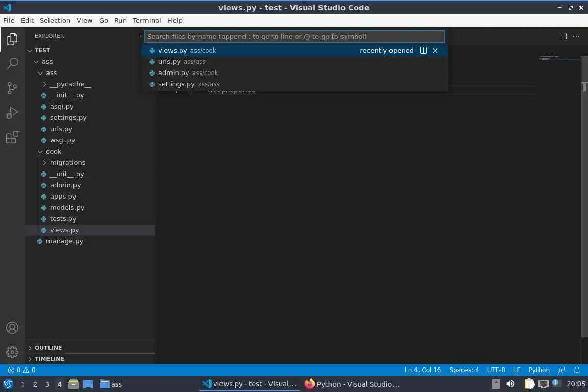
Task: Select settings.py ass/ass quick open result
Action: tap(295, 84)
